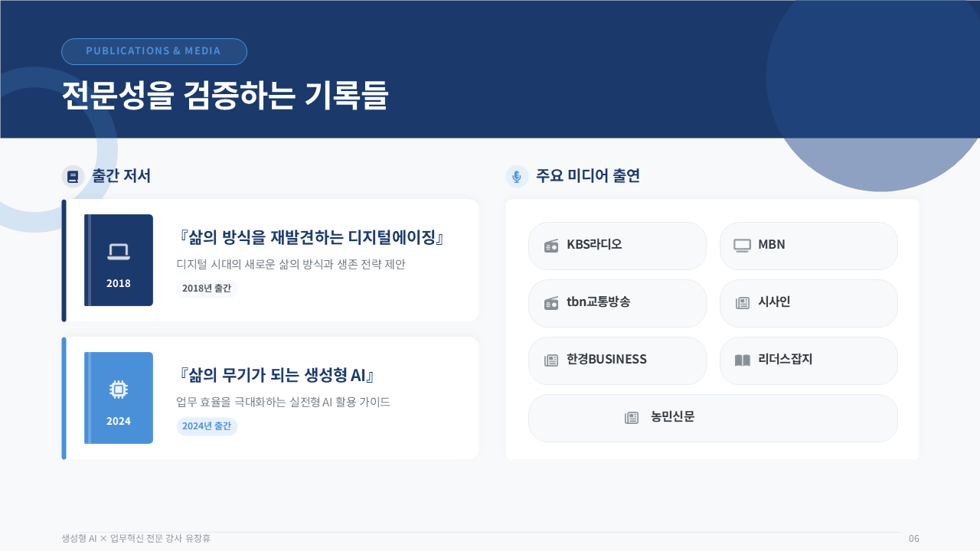Click the page number 06 in the footer
Screen dimensions: 980x551
[x=913, y=539]
